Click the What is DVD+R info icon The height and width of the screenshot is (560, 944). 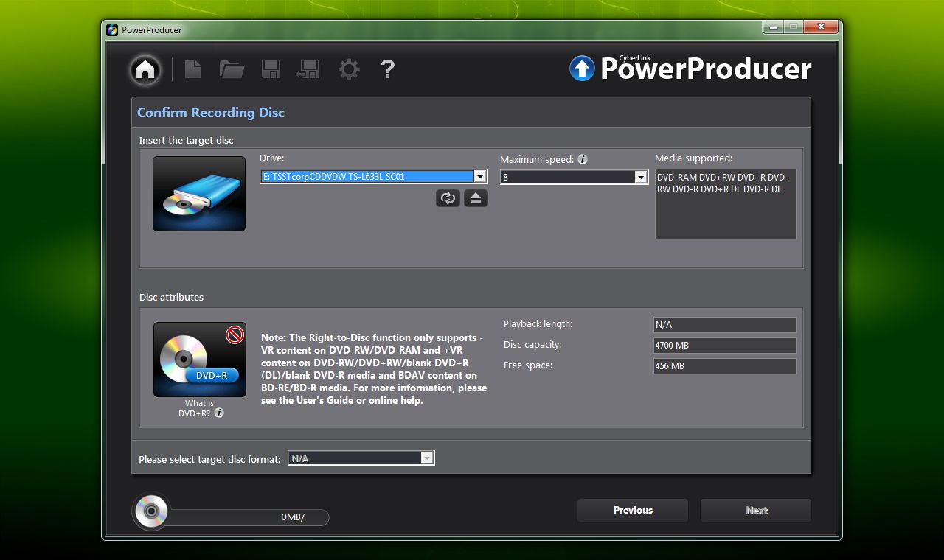tap(219, 413)
